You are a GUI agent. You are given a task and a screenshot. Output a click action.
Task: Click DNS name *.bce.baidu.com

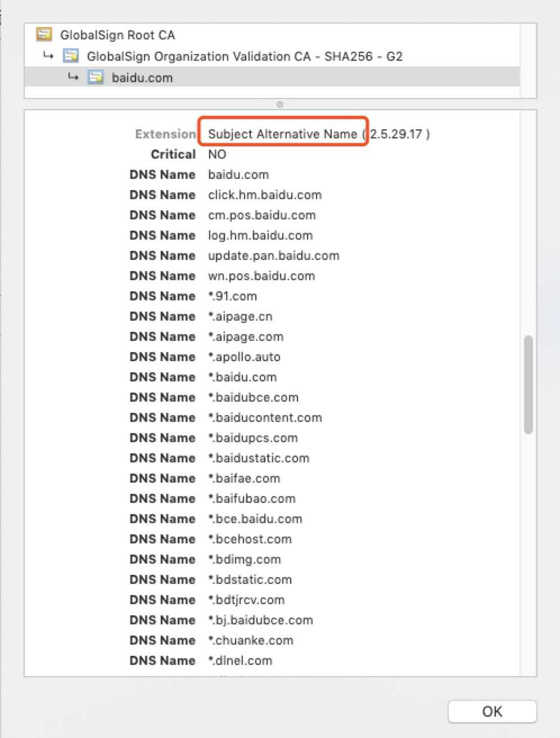pos(255,519)
